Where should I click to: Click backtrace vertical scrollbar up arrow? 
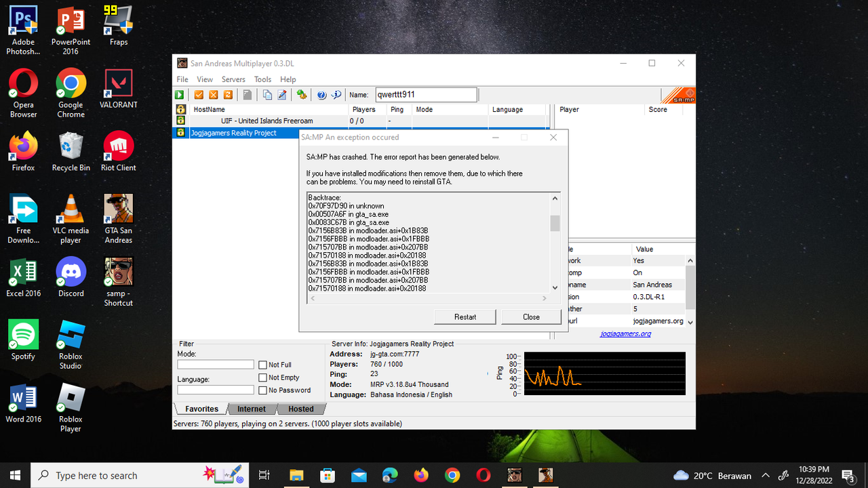tap(555, 199)
